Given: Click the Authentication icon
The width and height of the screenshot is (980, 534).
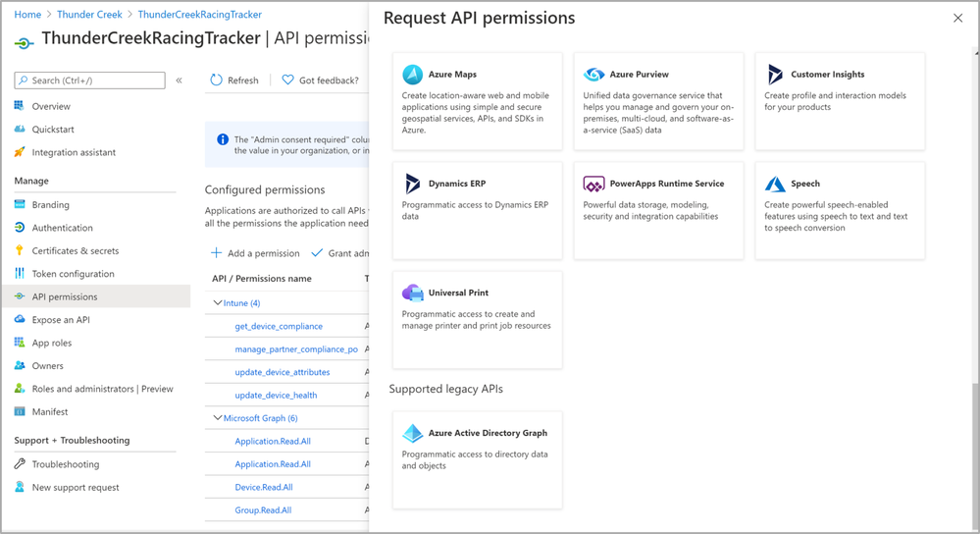Looking at the screenshot, I should point(20,228).
